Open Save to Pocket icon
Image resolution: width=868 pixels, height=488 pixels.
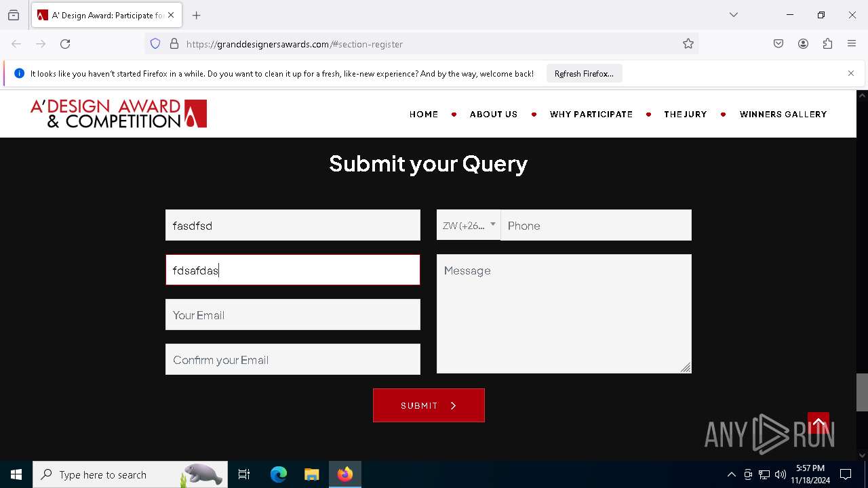[x=778, y=44]
